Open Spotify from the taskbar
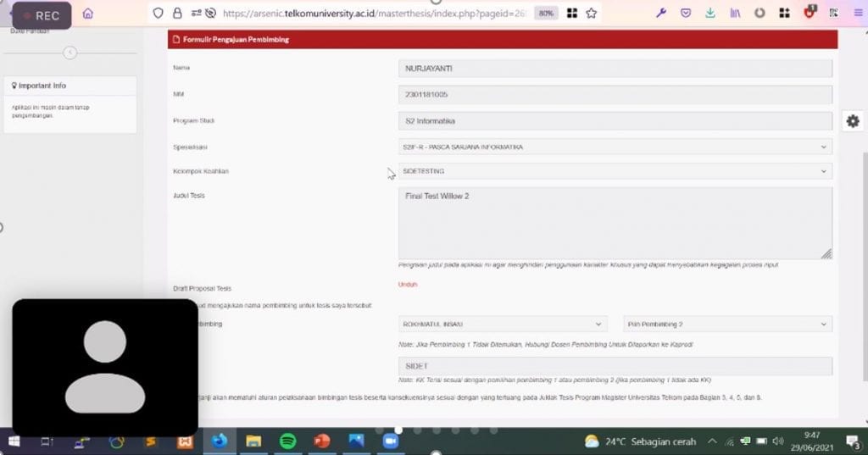 (287, 441)
